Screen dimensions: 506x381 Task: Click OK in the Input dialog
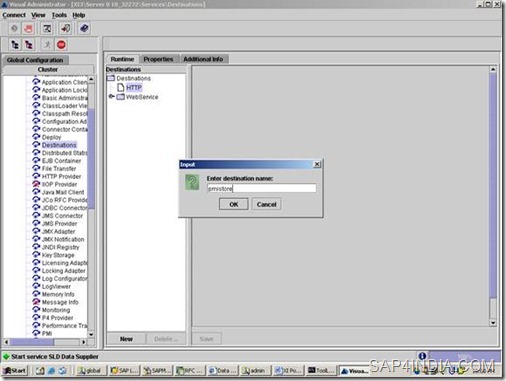click(234, 204)
